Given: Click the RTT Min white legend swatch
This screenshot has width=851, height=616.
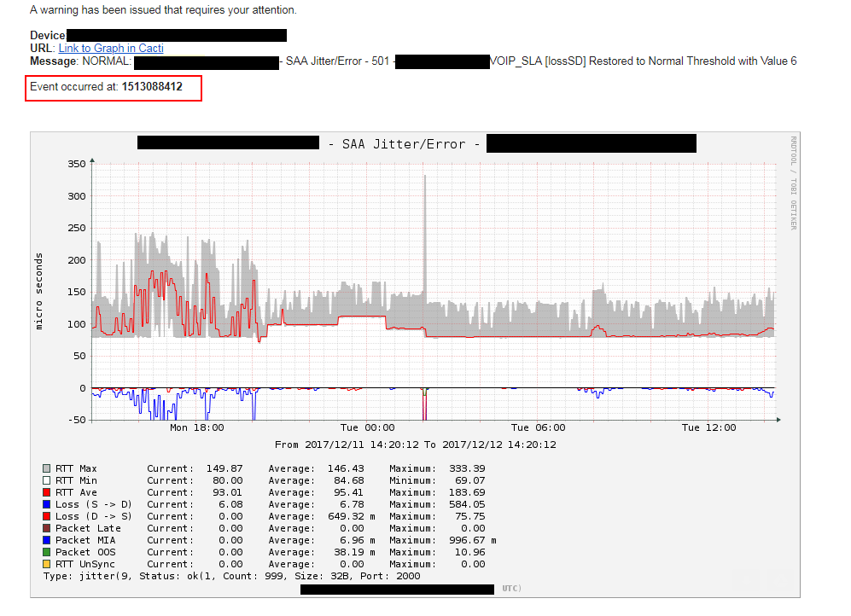Looking at the screenshot, I should [x=44, y=480].
